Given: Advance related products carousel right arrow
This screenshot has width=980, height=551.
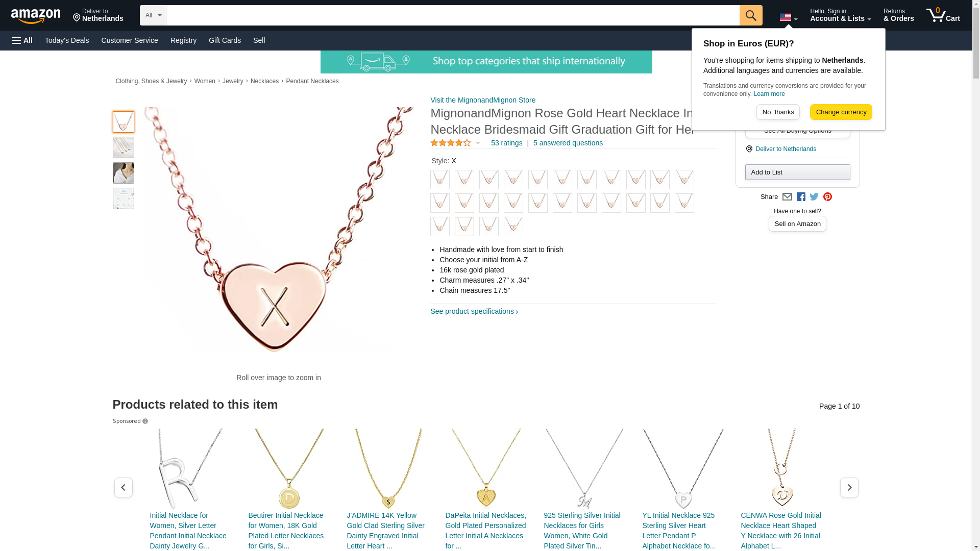Looking at the screenshot, I should pyautogui.click(x=849, y=488).
